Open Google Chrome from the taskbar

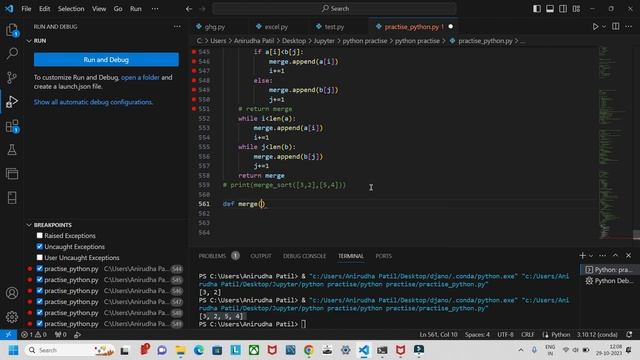309,350
